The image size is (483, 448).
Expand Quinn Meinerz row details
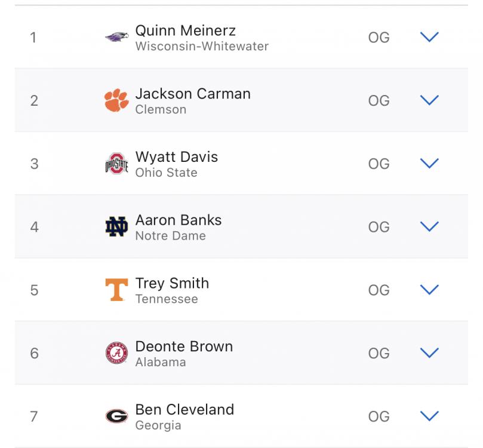click(x=429, y=37)
